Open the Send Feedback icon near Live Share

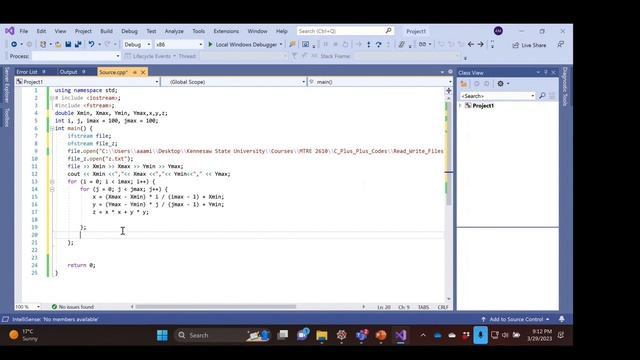coord(560,44)
